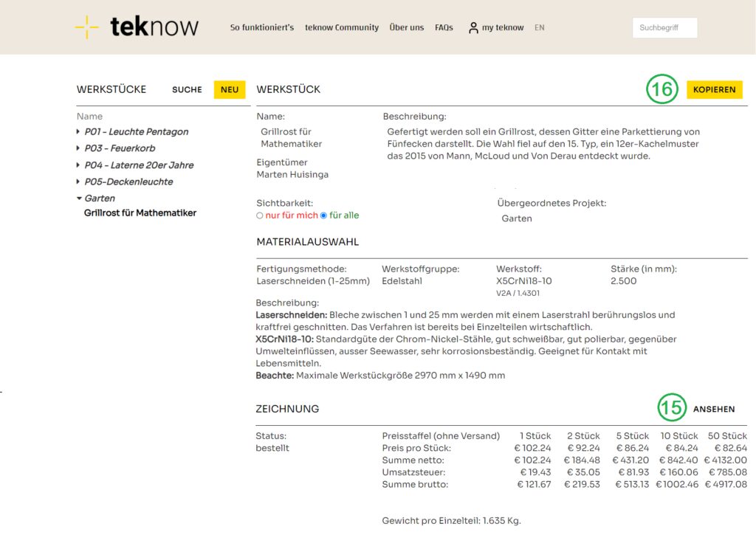Image resolution: width=756 pixels, height=535 pixels.
Task: Click the 1 Stück column header
Action: (535, 435)
